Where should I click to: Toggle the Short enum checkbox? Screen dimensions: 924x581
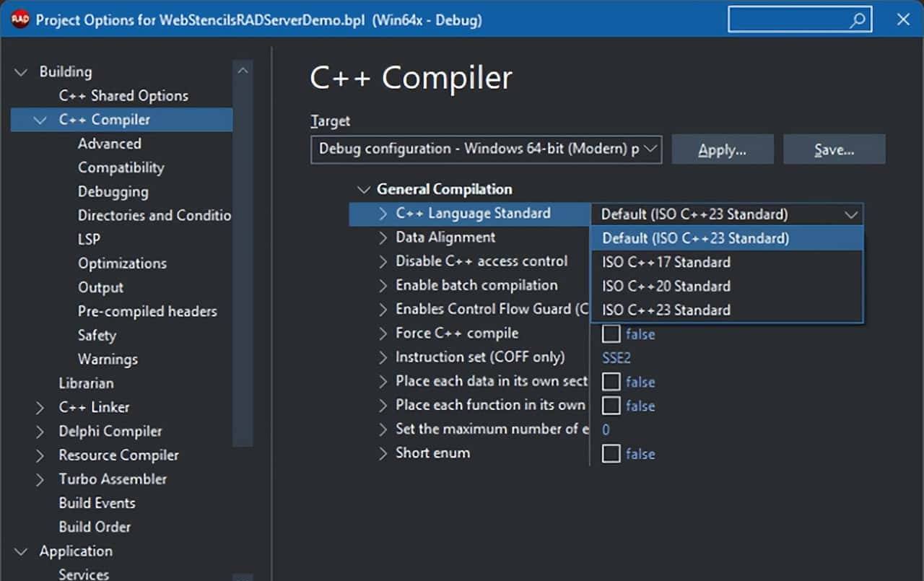click(611, 453)
